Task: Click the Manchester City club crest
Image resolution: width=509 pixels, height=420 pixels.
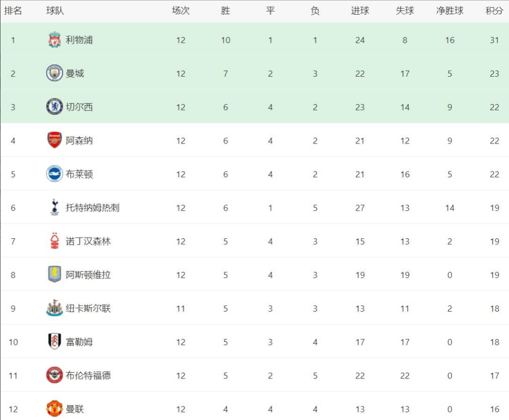Action: [x=55, y=73]
